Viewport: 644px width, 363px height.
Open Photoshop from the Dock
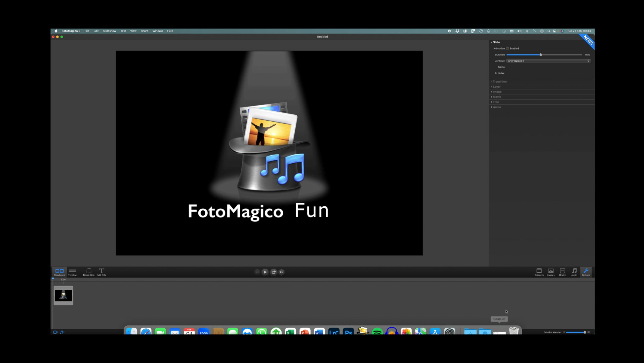[348, 331]
